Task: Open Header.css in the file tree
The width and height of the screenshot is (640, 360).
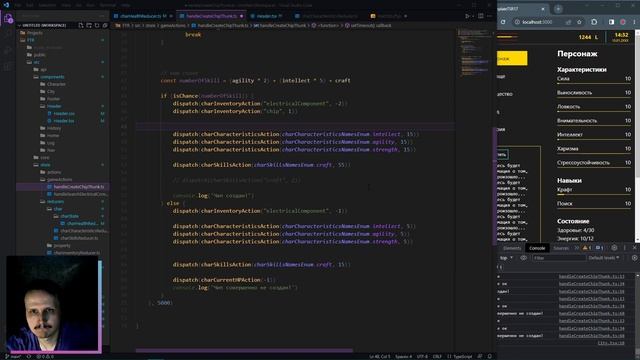Action: click(64, 113)
